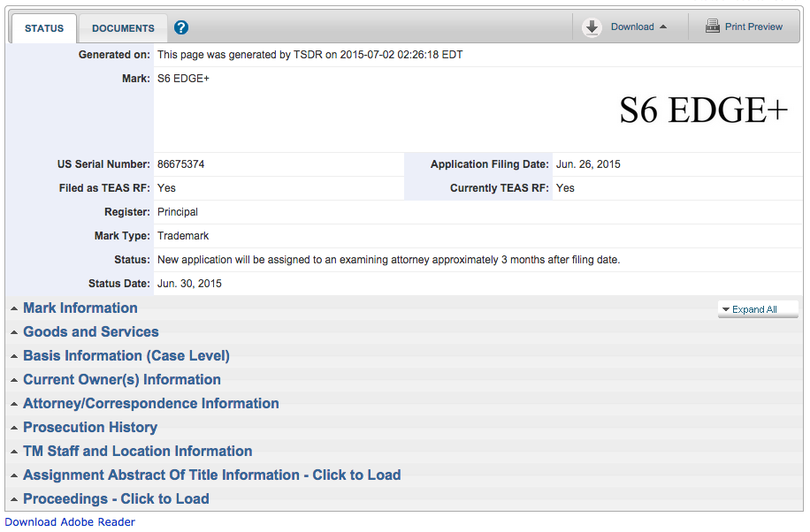The height and width of the screenshot is (532, 810).
Task: Expand the Prosecution History section
Action: coord(90,427)
